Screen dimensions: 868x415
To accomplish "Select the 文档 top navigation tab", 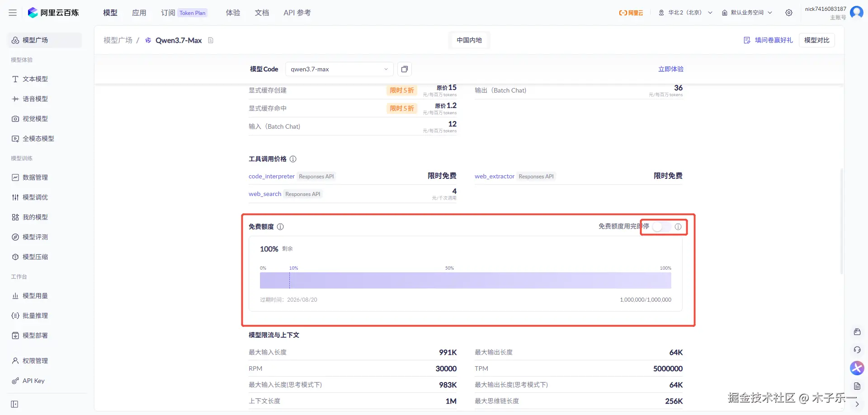I will pos(262,13).
